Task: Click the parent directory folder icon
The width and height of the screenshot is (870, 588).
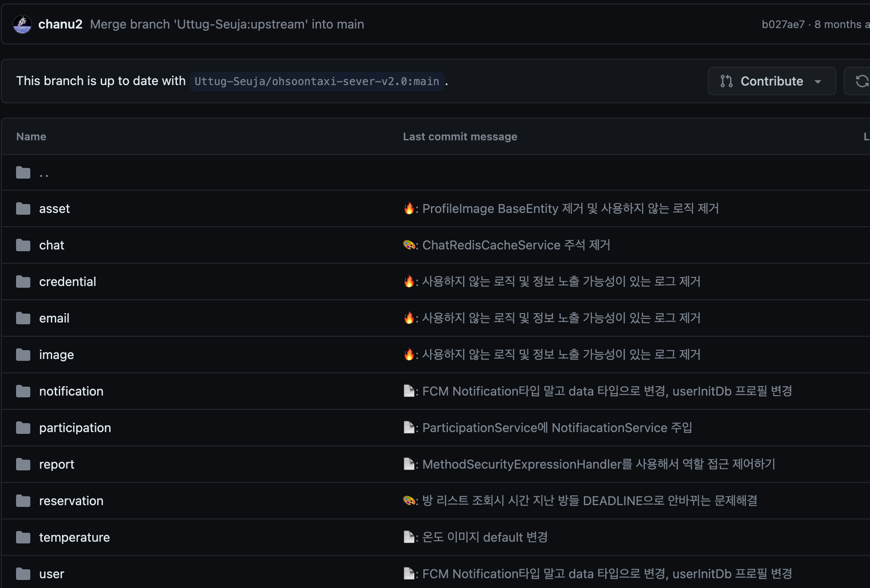Action: coord(23,172)
